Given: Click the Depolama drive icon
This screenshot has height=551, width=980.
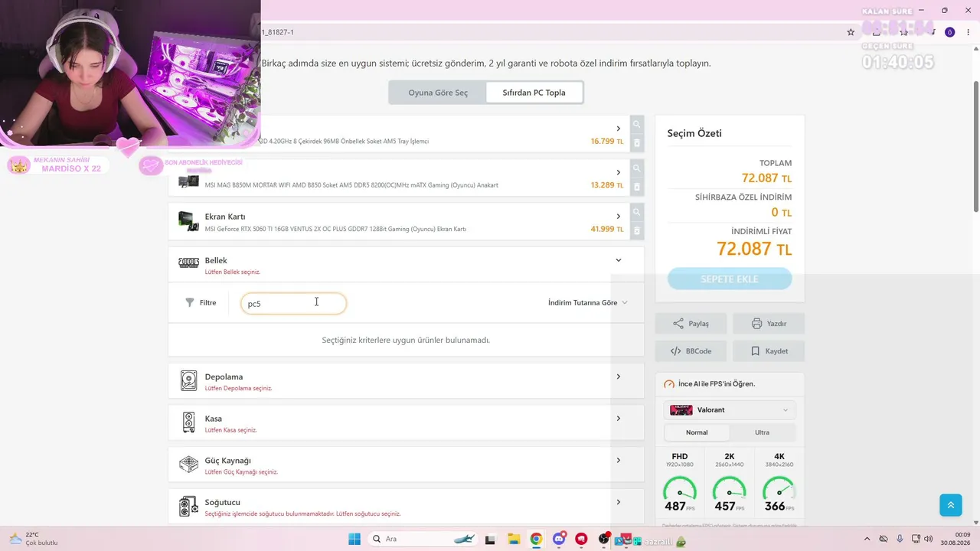Looking at the screenshot, I should tap(188, 380).
